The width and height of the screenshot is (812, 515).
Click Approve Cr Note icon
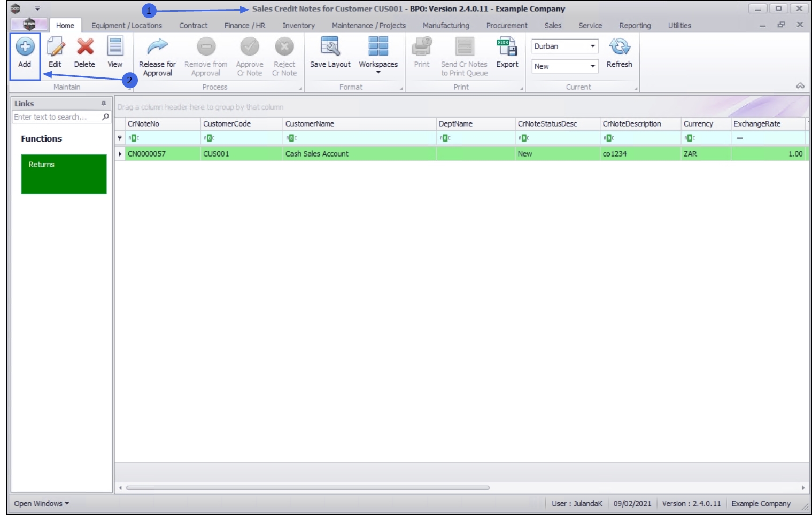click(x=250, y=47)
